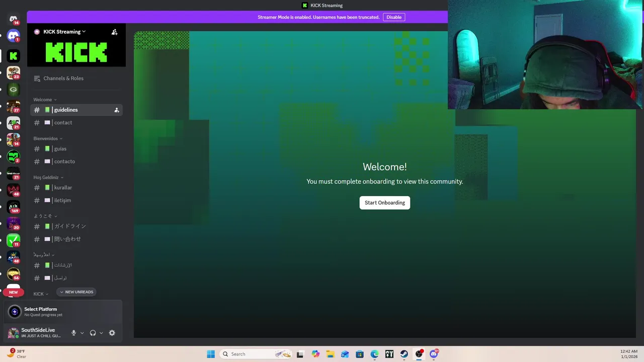Image resolution: width=644 pixels, height=362 pixels.
Task: Open Steam from the taskbar
Action: click(404, 354)
